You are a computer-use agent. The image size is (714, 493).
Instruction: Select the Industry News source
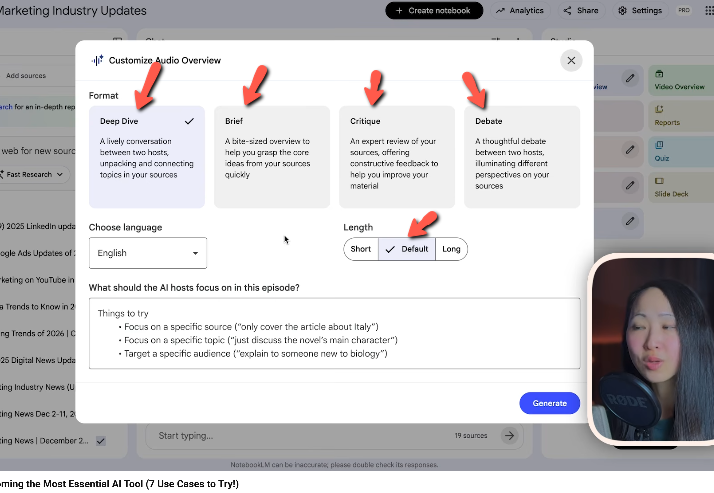click(38, 387)
